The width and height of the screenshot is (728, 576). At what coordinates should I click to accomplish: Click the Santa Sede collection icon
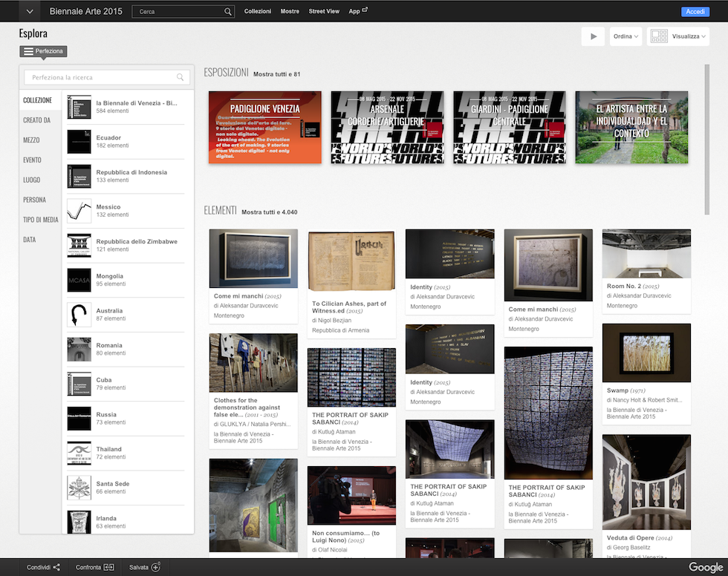[79, 488]
